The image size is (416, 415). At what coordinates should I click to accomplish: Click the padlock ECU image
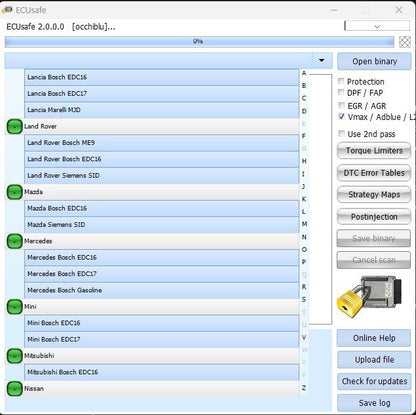coord(369,296)
